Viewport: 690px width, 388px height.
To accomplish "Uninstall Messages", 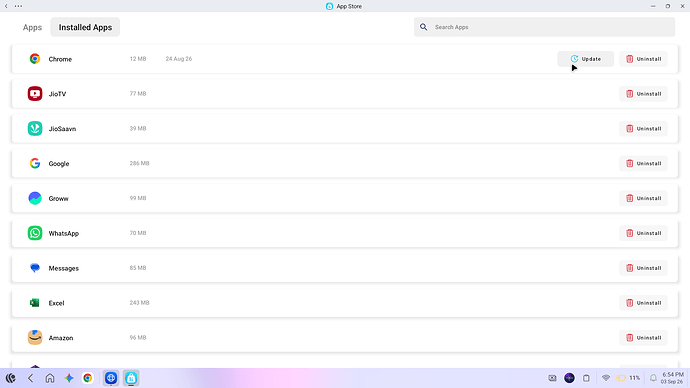I will pos(643,268).
